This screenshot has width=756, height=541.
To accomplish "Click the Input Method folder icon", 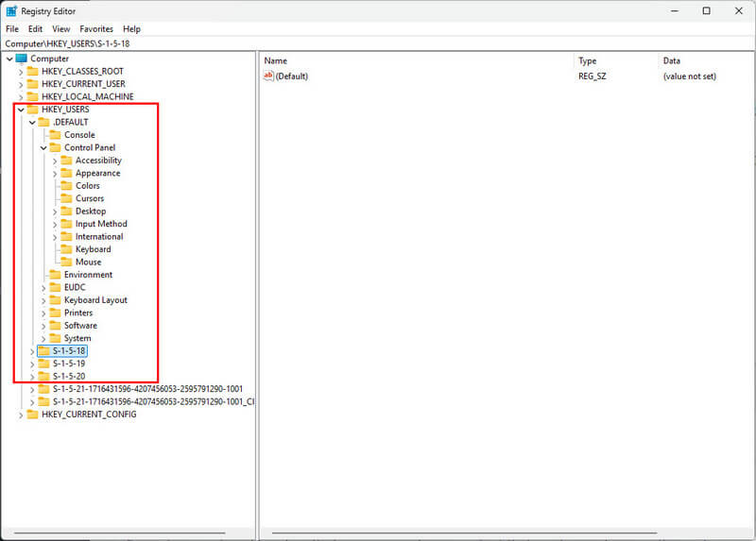I will (66, 224).
